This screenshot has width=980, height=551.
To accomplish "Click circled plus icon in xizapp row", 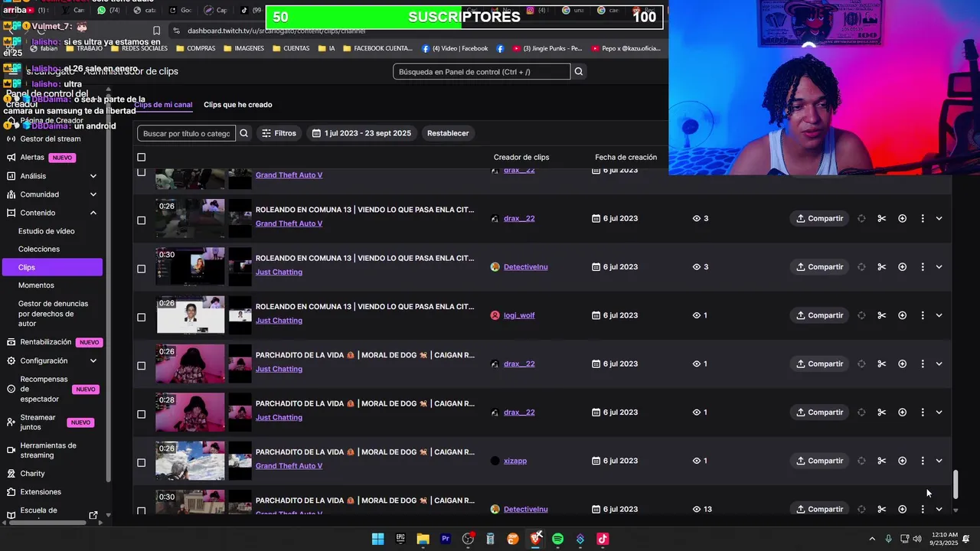I will [x=902, y=461].
